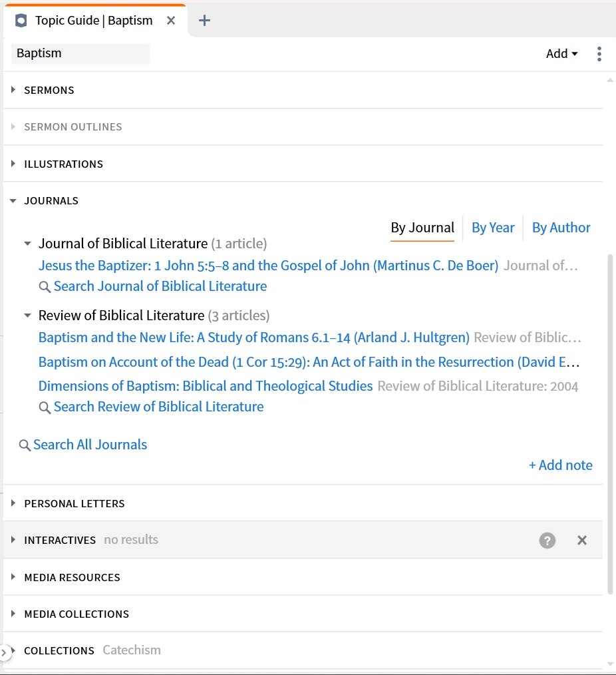The image size is (616, 675).
Task: Open the Add dropdown
Action: [x=561, y=53]
